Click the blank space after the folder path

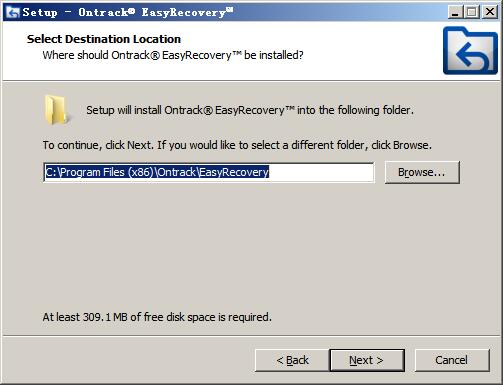tap(321, 172)
